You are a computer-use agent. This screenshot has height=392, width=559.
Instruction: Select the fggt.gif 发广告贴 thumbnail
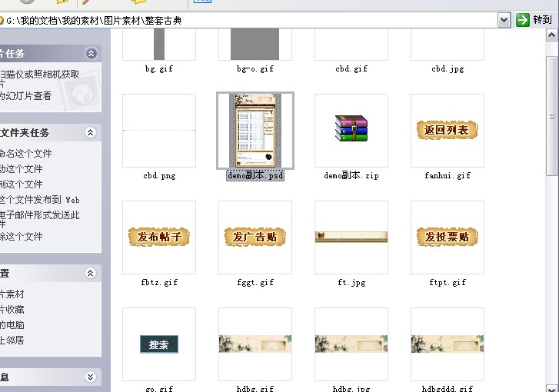point(255,237)
